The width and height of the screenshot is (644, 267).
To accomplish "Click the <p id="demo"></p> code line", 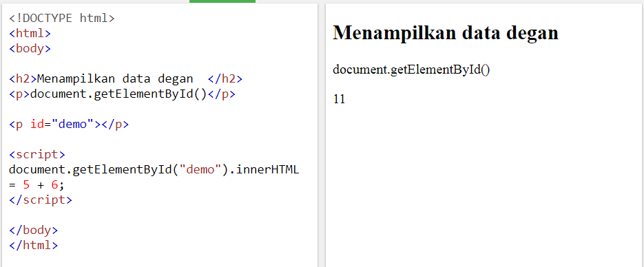I will point(69,125).
